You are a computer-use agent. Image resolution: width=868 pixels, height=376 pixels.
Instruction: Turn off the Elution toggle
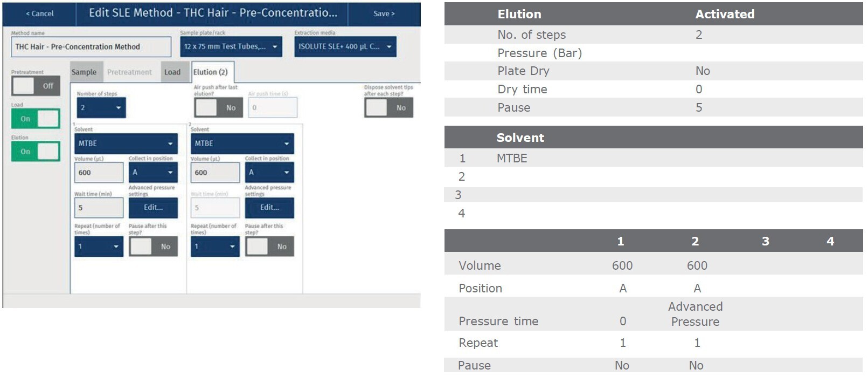36,152
